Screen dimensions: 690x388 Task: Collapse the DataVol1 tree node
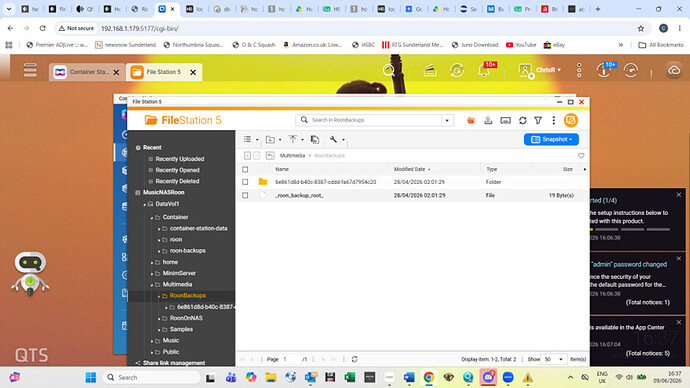click(x=144, y=205)
